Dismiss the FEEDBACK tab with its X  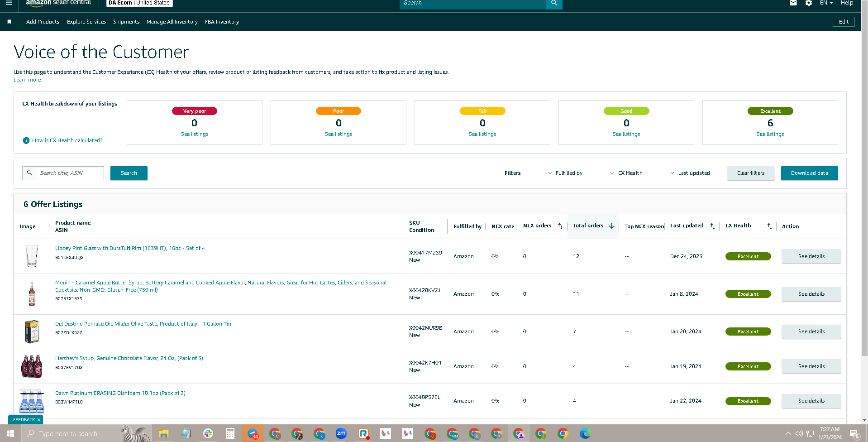(39, 420)
